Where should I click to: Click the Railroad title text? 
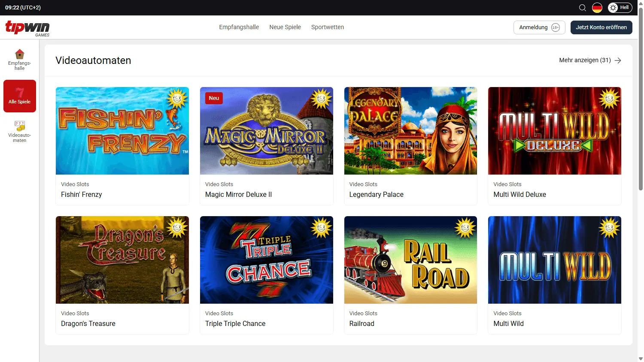coord(362,323)
